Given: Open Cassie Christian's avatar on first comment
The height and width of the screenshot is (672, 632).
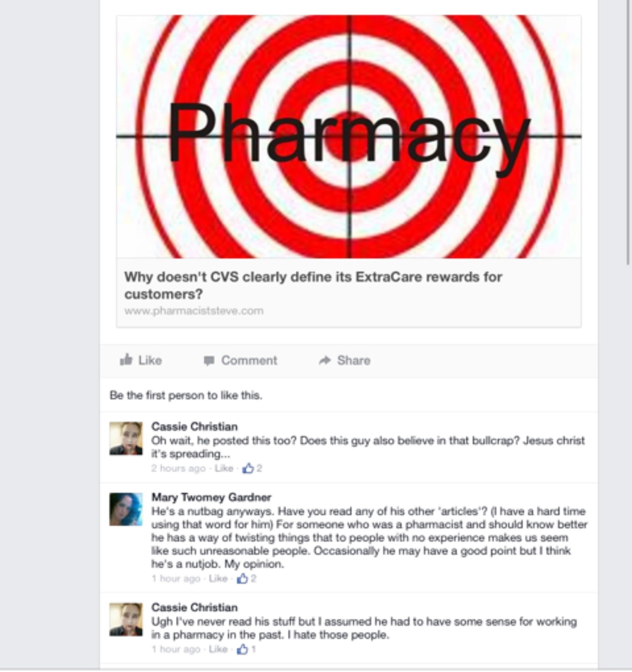Looking at the screenshot, I should [x=126, y=438].
